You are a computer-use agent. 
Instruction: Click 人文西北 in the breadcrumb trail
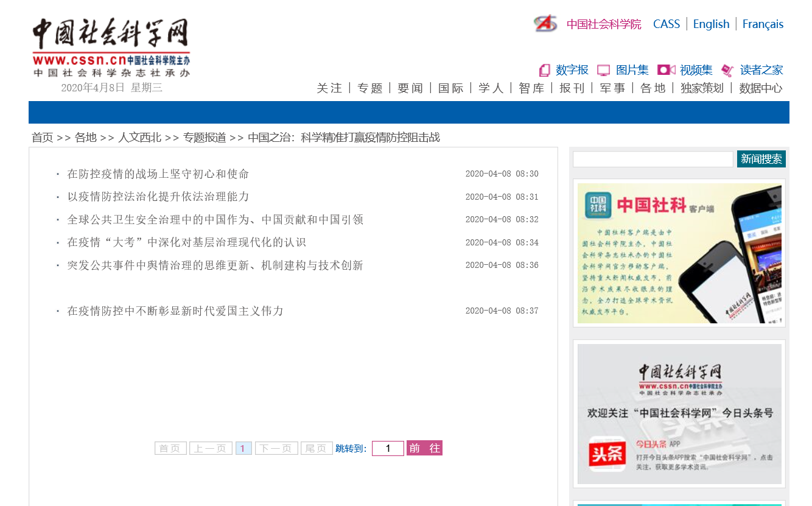tap(139, 138)
